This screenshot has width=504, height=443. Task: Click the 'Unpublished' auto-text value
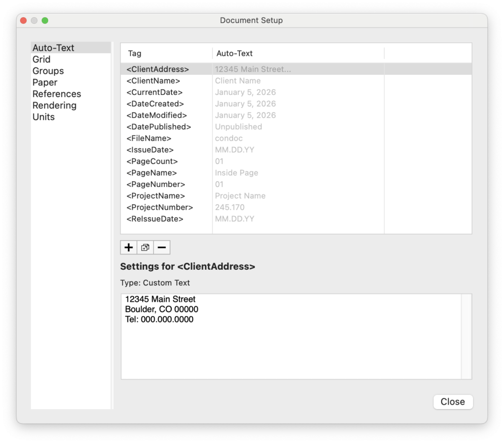[x=239, y=127]
